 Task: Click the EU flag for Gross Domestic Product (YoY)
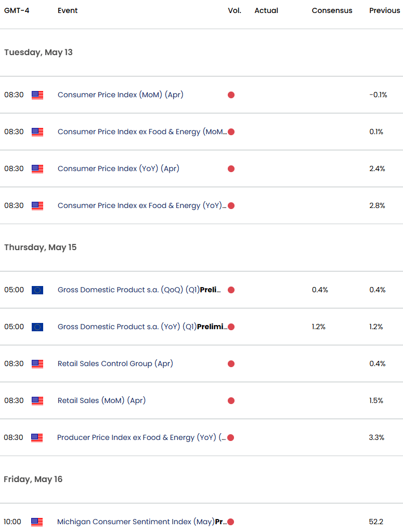pos(37,327)
